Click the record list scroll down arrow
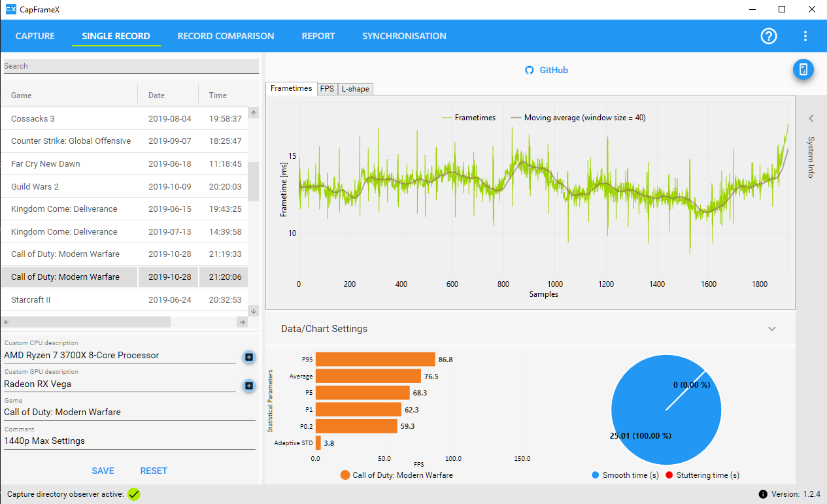The image size is (827, 504). click(x=254, y=311)
